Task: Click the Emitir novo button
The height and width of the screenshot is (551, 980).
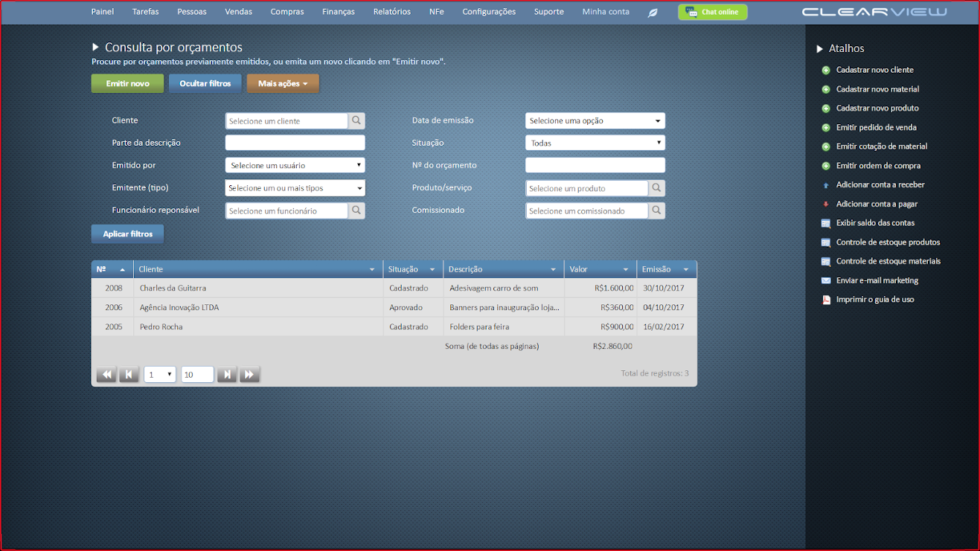Action: [127, 84]
